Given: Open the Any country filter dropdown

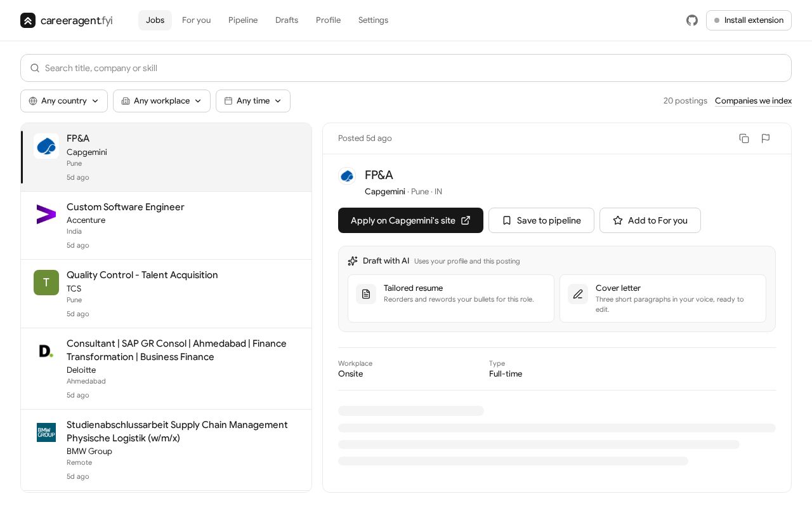Looking at the screenshot, I should pos(64,101).
